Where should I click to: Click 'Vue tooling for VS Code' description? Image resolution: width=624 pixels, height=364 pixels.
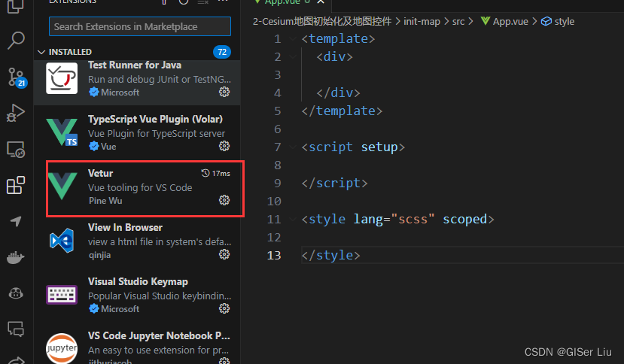(140, 188)
